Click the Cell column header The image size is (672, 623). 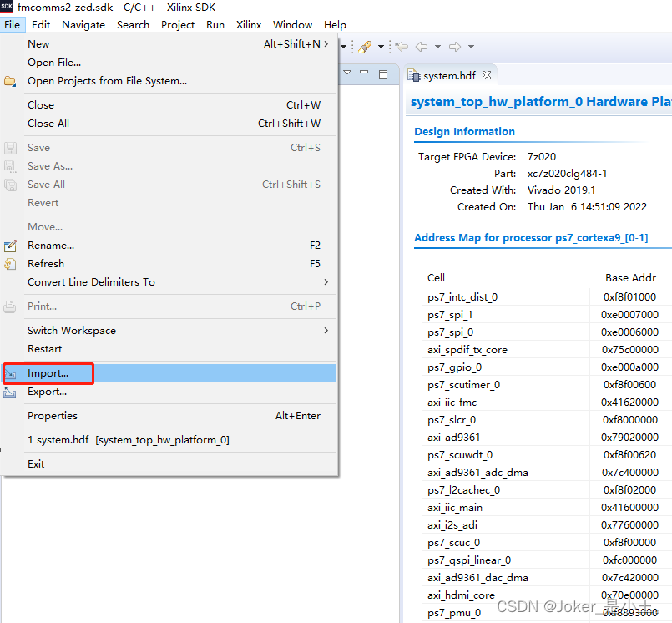pos(436,278)
